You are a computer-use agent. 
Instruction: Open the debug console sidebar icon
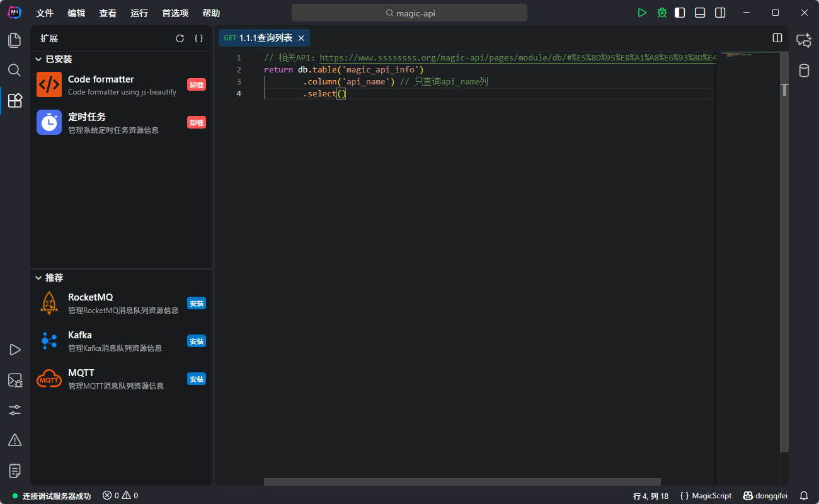pyautogui.click(x=14, y=380)
